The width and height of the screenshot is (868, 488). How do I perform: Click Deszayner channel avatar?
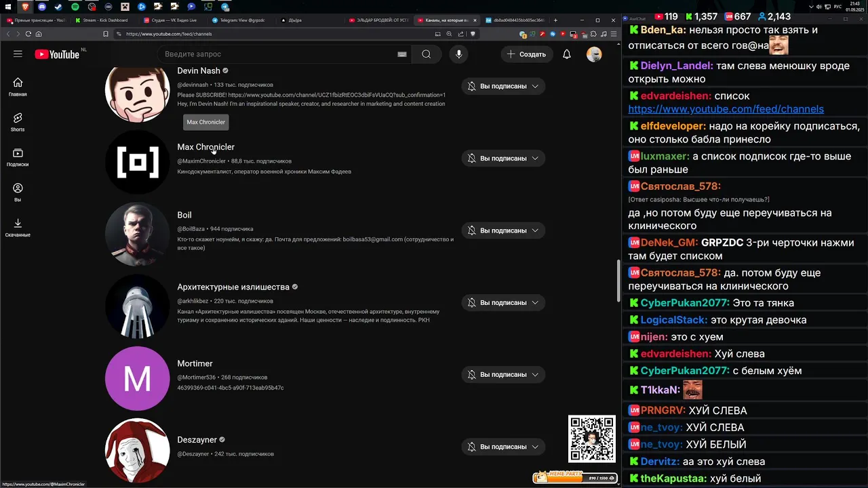click(x=137, y=451)
